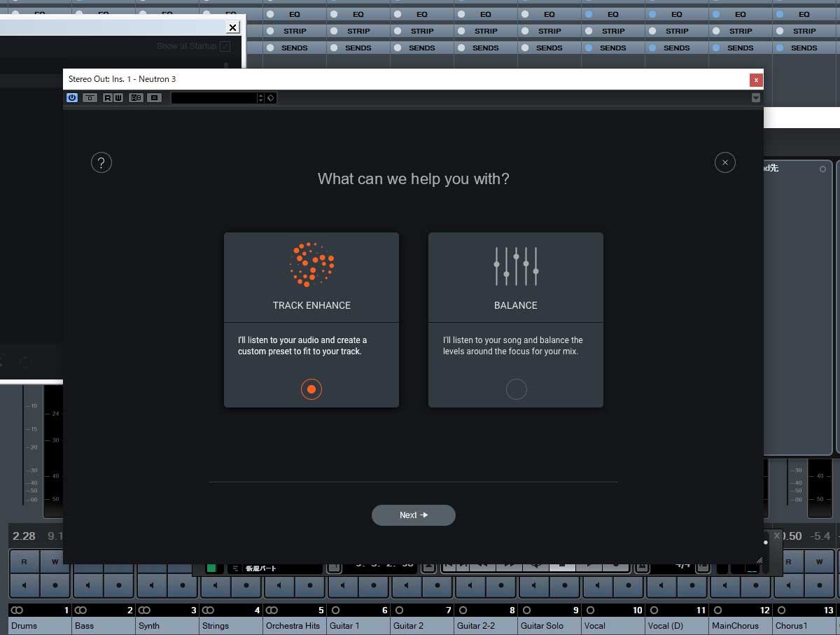Toggle the Neutron 3 plugin power/activate button
Viewport: 840px width, 635px height.
(71, 98)
